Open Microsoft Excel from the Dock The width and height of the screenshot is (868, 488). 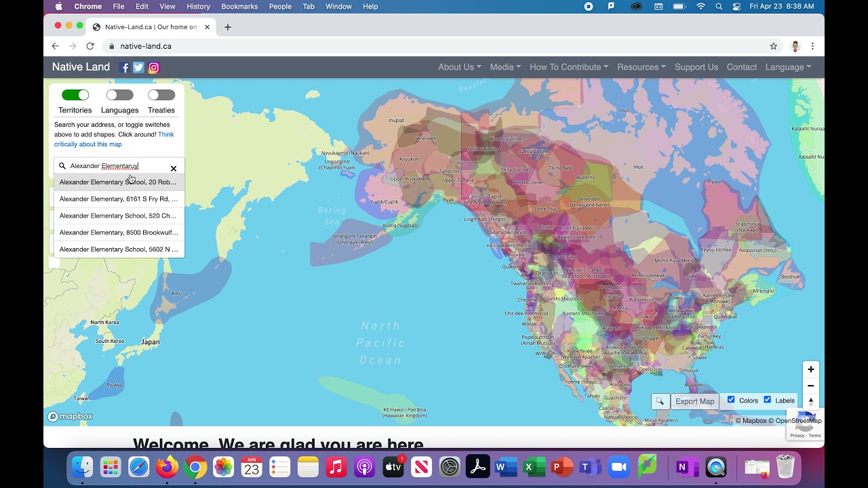pos(534,467)
